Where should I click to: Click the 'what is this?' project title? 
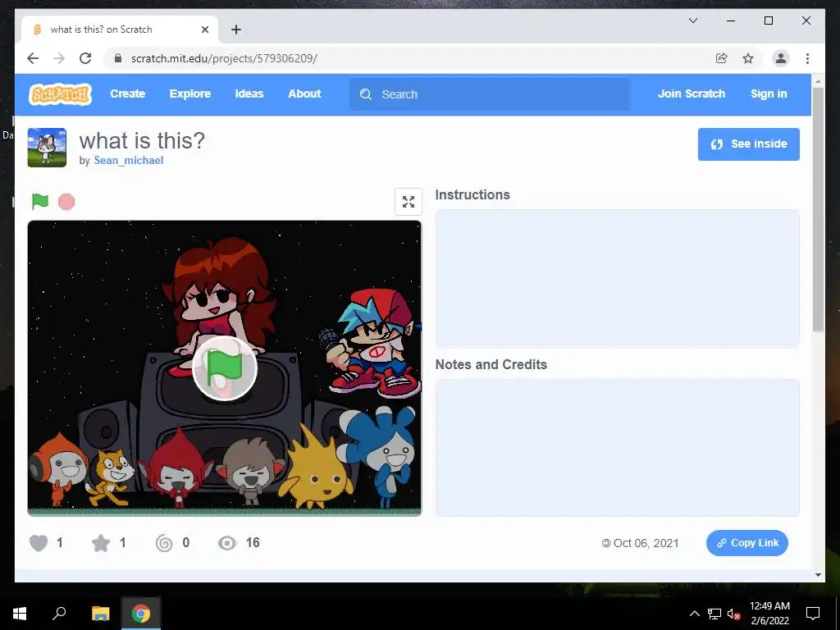click(x=142, y=140)
